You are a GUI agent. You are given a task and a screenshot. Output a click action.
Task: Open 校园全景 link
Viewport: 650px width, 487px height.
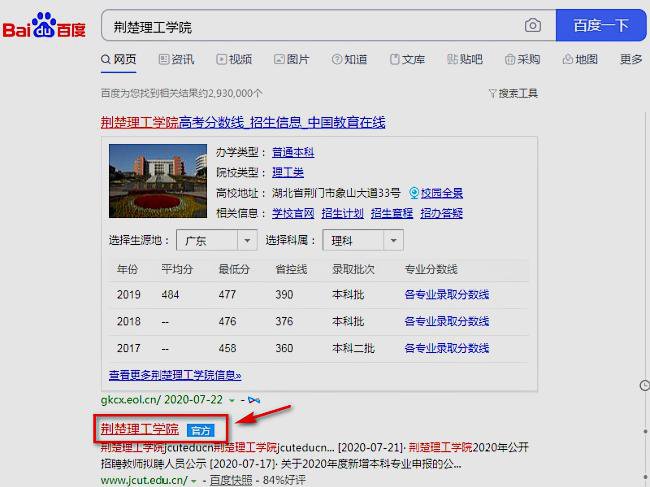pos(442,193)
